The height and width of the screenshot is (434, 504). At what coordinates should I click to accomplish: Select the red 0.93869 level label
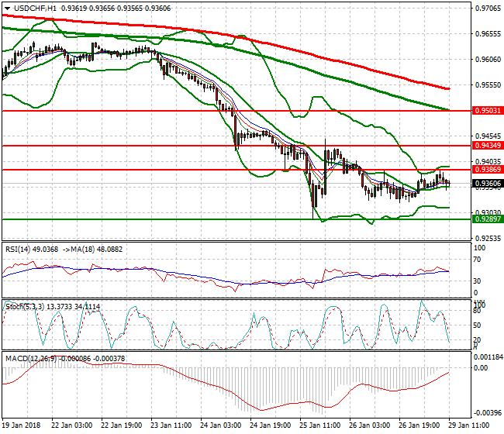point(488,169)
